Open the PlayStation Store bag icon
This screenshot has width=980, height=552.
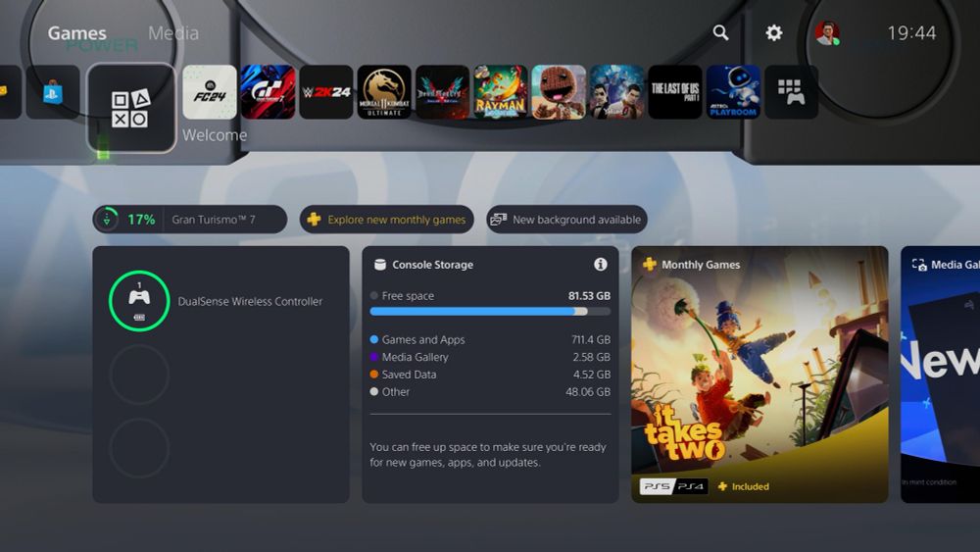(53, 92)
